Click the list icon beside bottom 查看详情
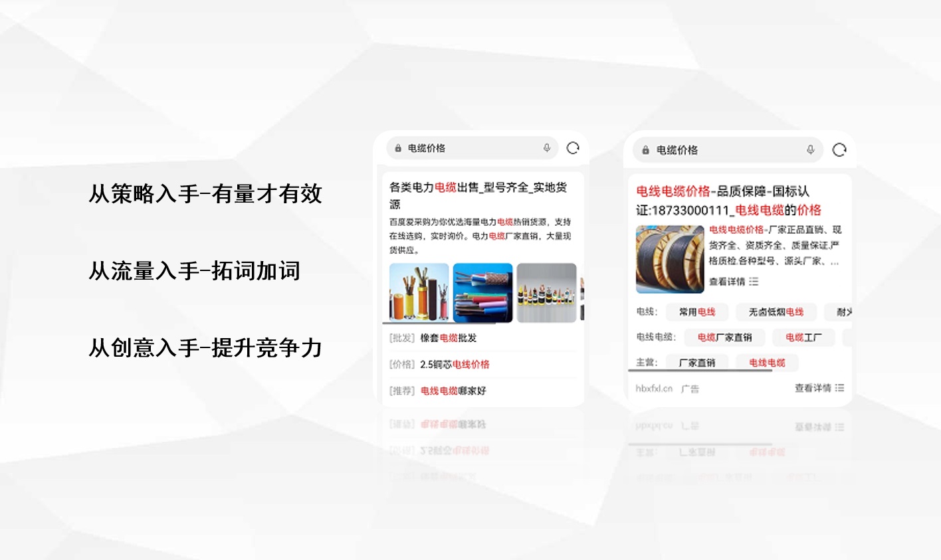Screen dimensions: 941x560 [838, 388]
